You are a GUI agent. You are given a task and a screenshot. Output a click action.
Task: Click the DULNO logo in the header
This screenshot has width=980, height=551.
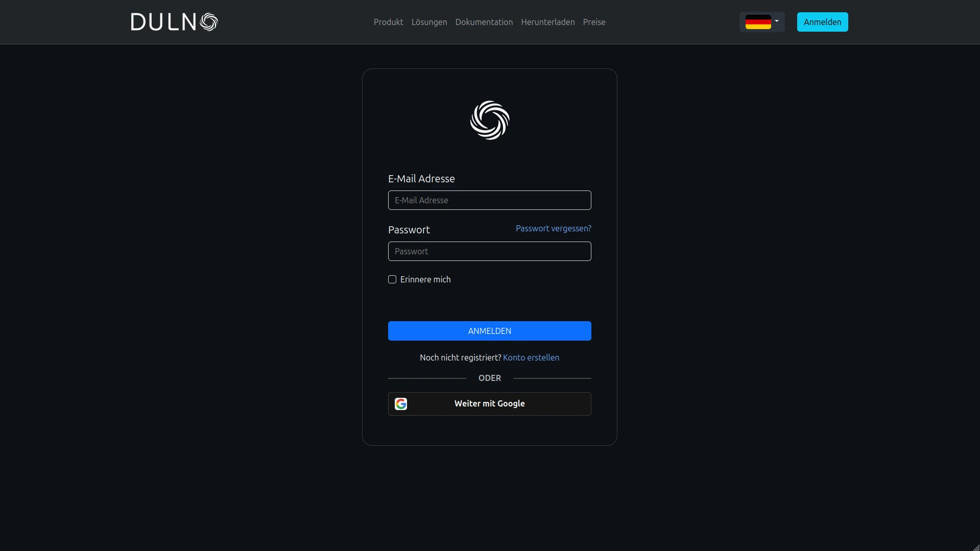(x=174, y=22)
